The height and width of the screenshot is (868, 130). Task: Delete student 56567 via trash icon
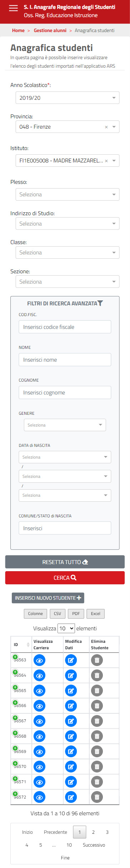point(97,721)
